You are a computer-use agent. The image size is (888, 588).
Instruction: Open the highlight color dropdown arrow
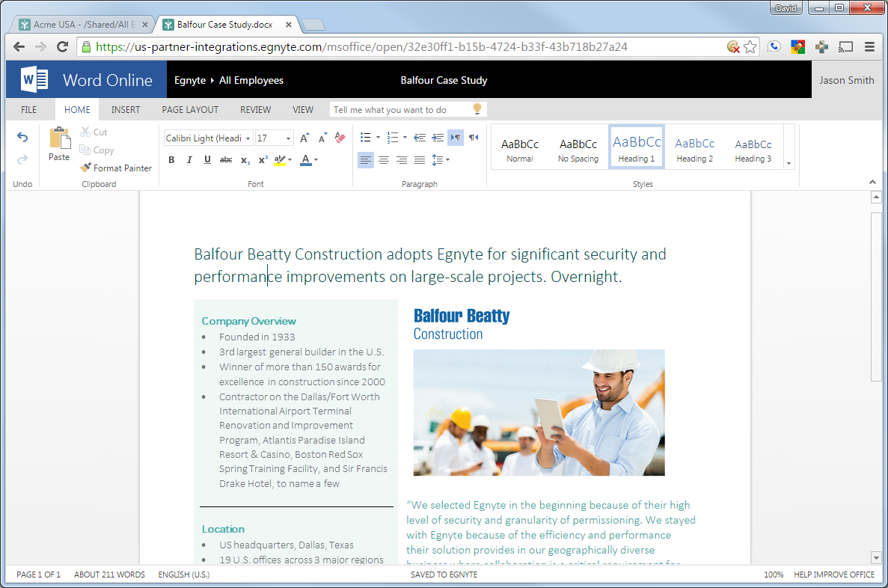(x=290, y=160)
